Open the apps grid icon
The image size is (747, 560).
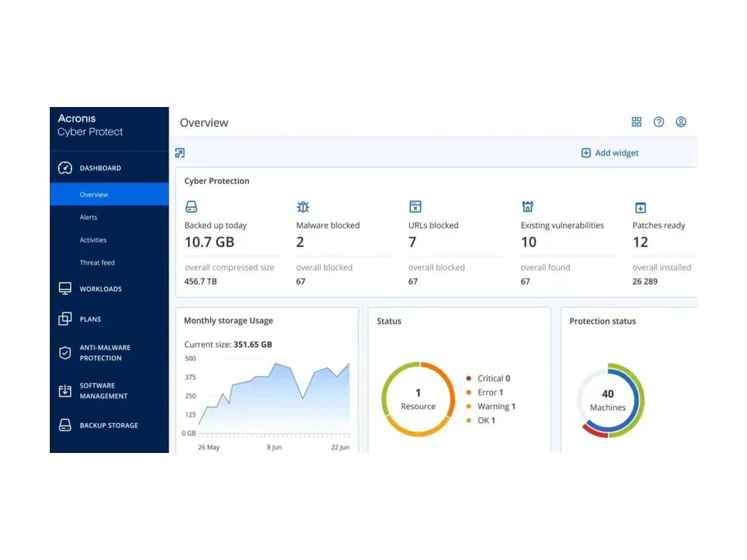click(636, 122)
